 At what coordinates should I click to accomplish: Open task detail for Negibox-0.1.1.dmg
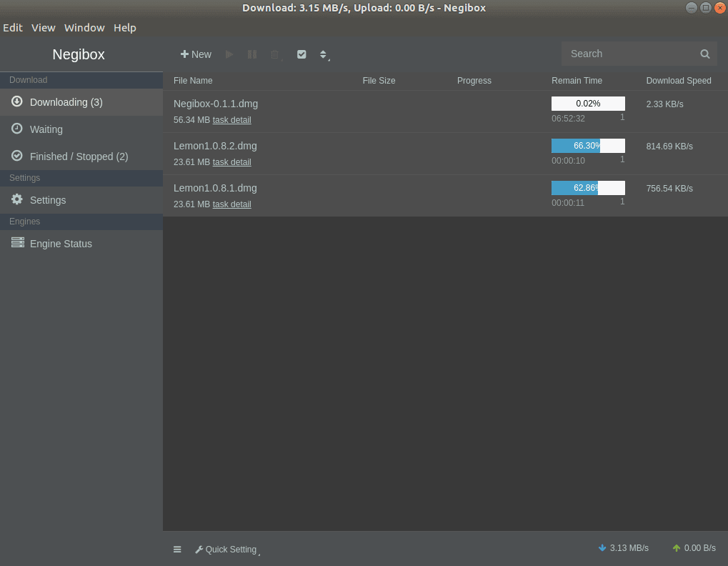pyautogui.click(x=231, y=120)
